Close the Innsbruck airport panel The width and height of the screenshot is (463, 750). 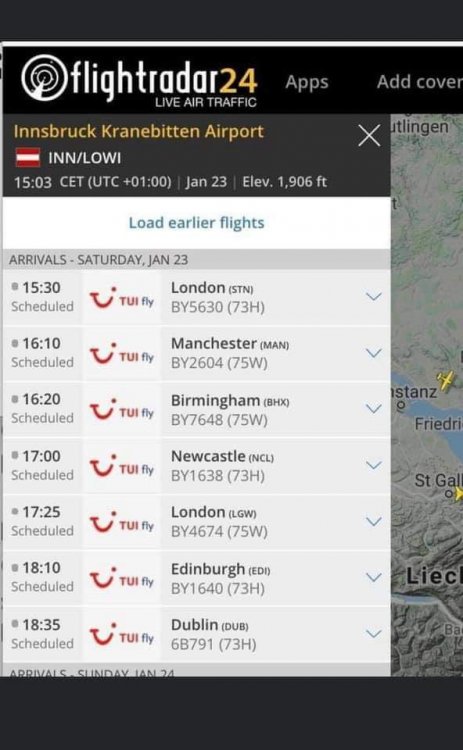pyautogui.click(x=369, y=135)
